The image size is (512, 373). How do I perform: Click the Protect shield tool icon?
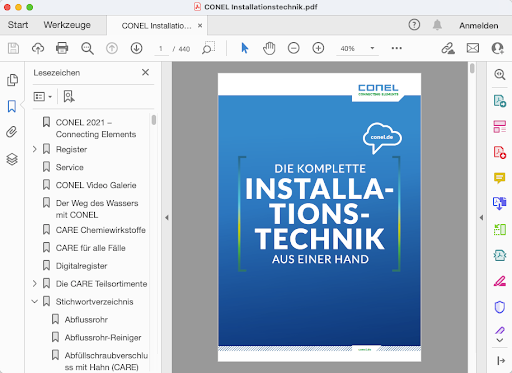pos(500,307)
